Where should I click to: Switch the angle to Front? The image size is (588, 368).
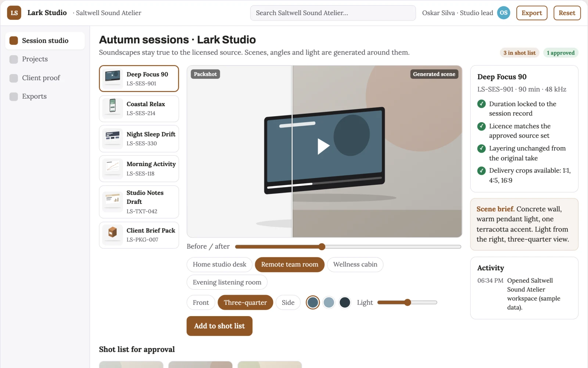pos(201,302)
